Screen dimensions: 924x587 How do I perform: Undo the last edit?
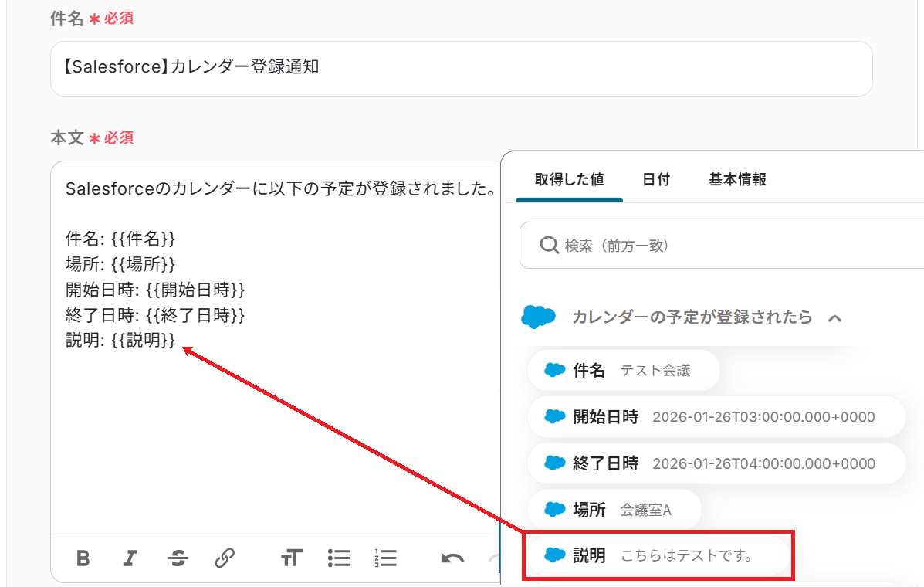point(452,558)
